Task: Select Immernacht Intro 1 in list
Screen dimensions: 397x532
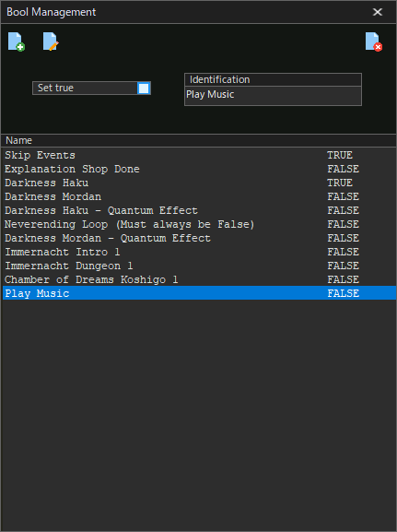Action: [x=199, y=252]
